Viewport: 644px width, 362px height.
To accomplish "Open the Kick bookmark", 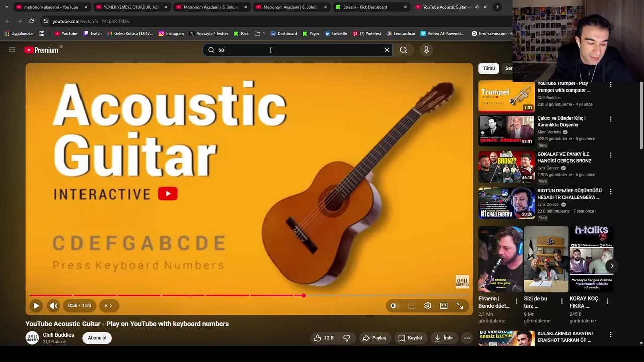I will (x=242, y=34).
